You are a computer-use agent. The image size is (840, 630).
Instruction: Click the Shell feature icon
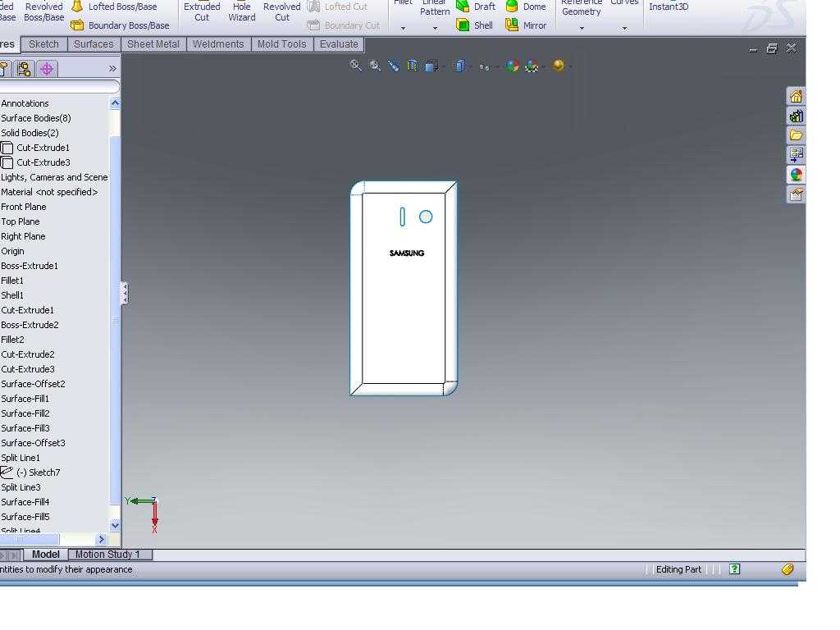pos(463,25)
